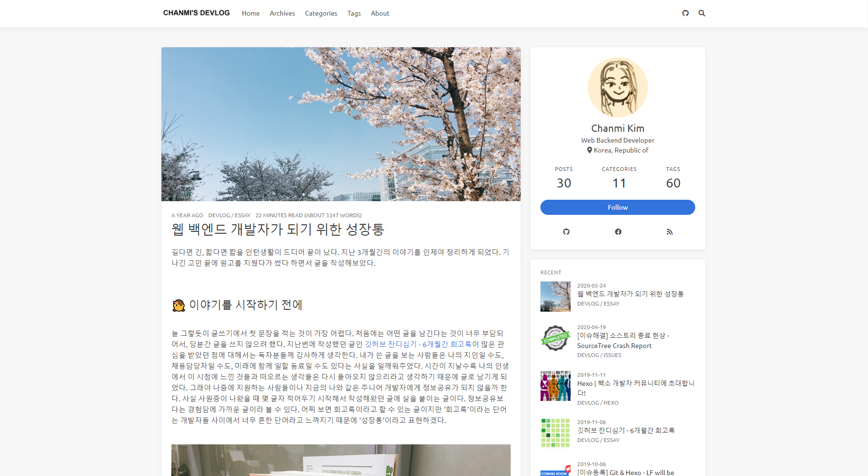Click location pin icon beside Korea
The height and width of the screenshot is (476, 868).
click(590, 150)
